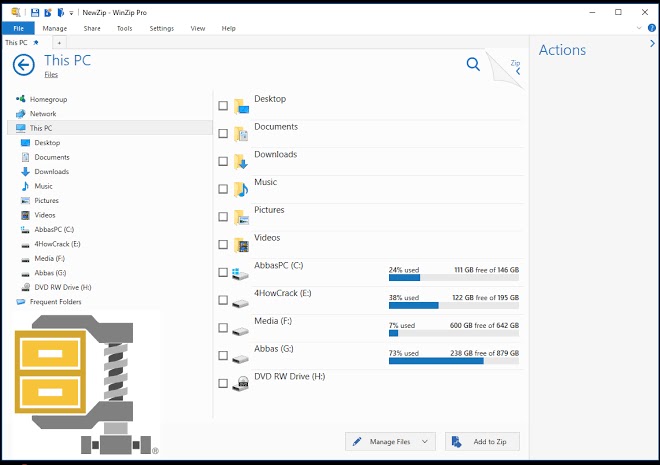Click the back arrow circle icon

pos(24,65)
